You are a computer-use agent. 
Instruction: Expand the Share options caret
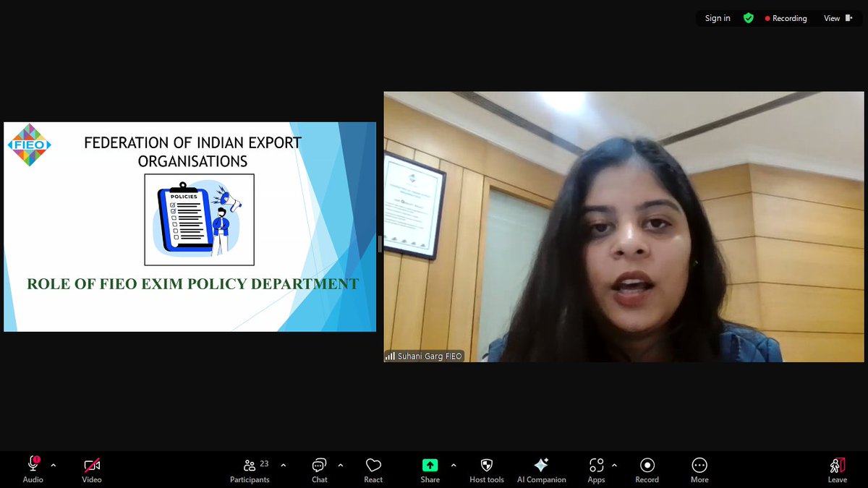pos(454,465)
